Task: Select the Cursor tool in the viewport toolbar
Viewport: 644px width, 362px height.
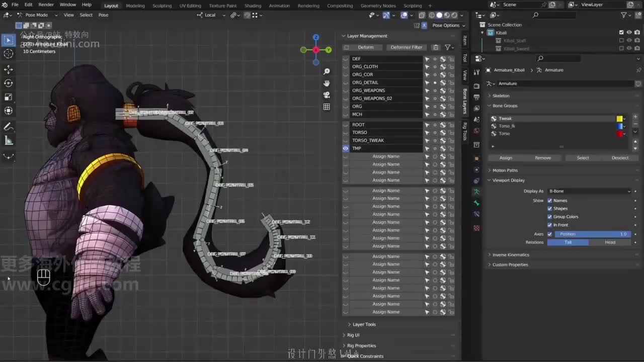Action: [x=9, y=54]
